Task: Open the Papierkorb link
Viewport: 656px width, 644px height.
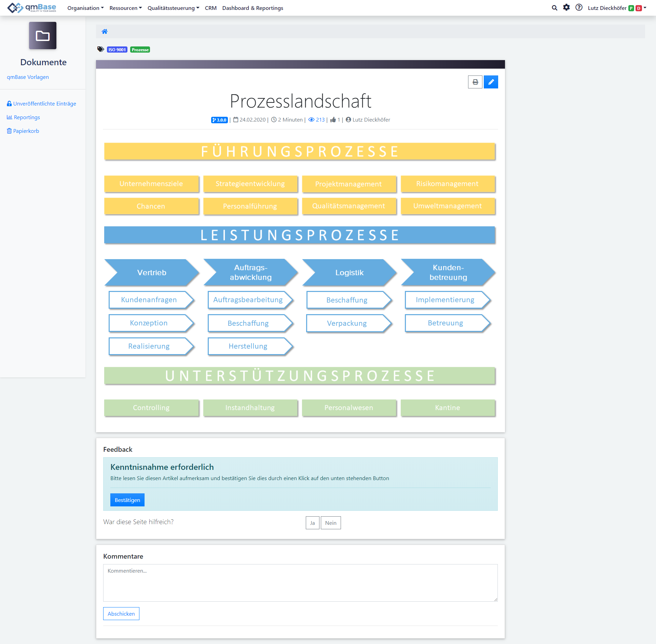Action: click(23, 131)
